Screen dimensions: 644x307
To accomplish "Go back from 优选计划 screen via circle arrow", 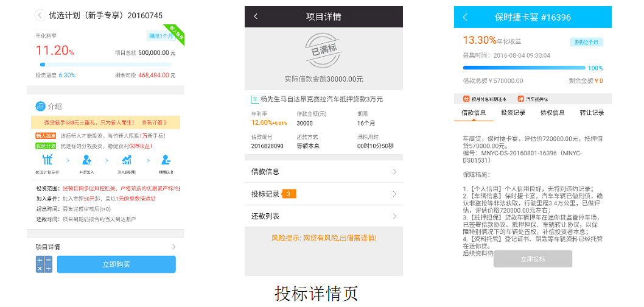I will coord(40,16).
